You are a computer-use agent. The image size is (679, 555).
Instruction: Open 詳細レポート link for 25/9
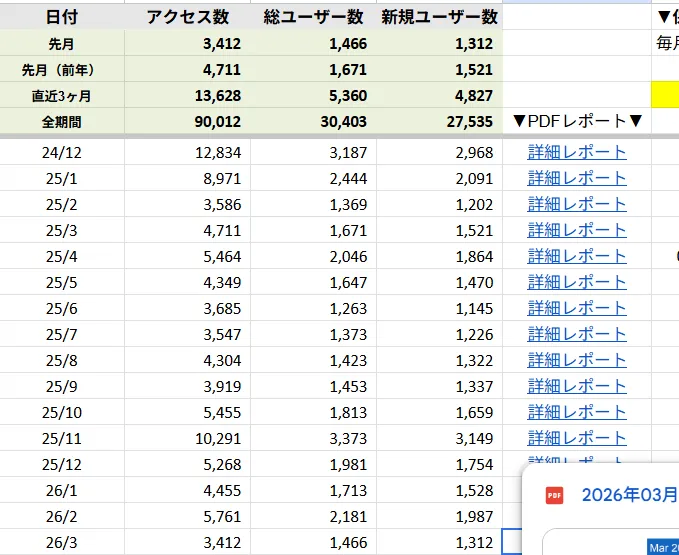pyautogui.click(x=577, y=386)
